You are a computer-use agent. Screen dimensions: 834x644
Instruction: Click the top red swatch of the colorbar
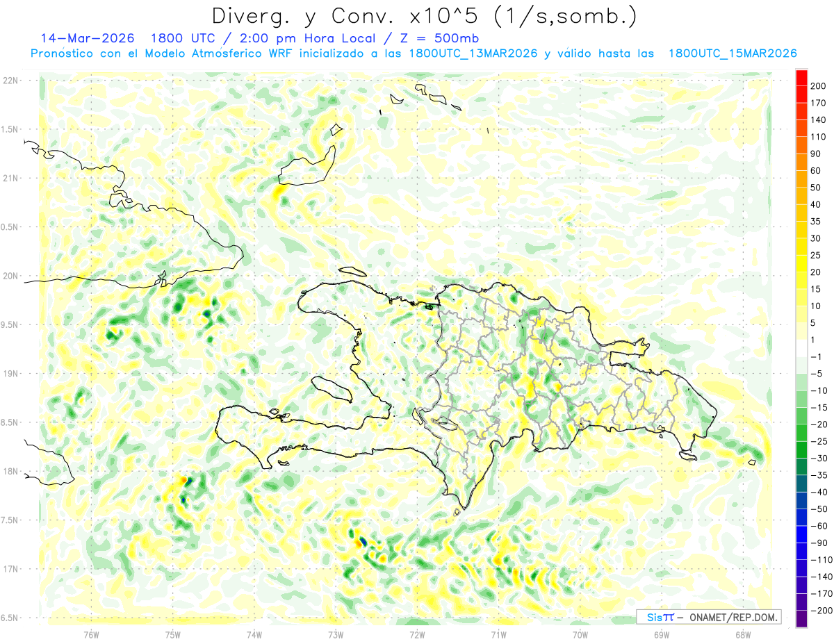click(801, 79)
